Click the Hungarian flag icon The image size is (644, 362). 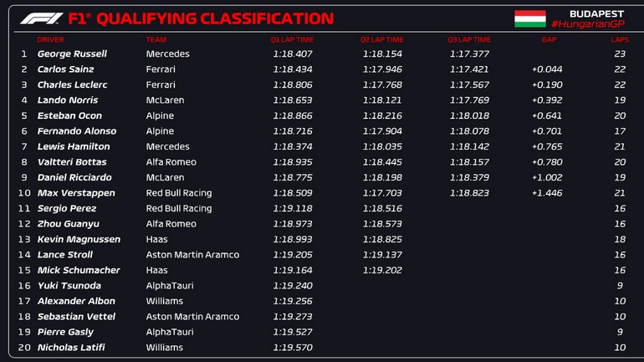529,18
